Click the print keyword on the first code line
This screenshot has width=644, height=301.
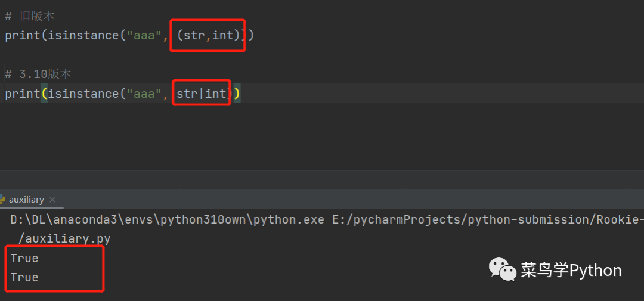[21, 35]
